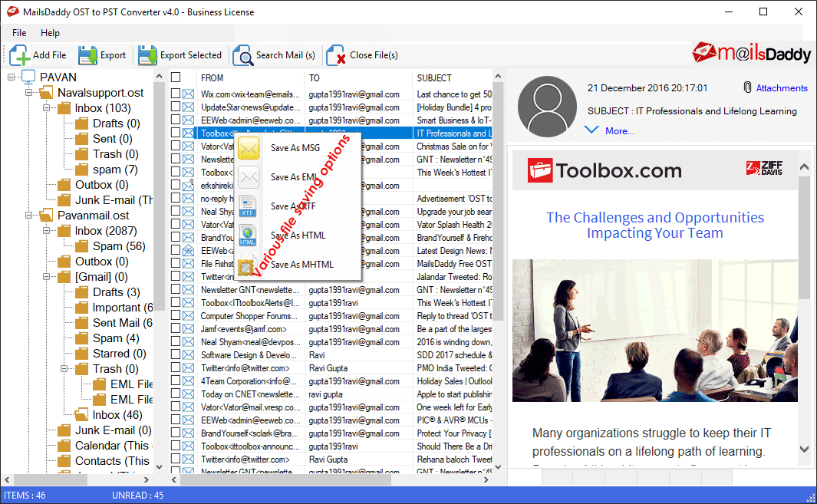
Task: Collapse the PAVAN root node
Action: coord(11,77)
